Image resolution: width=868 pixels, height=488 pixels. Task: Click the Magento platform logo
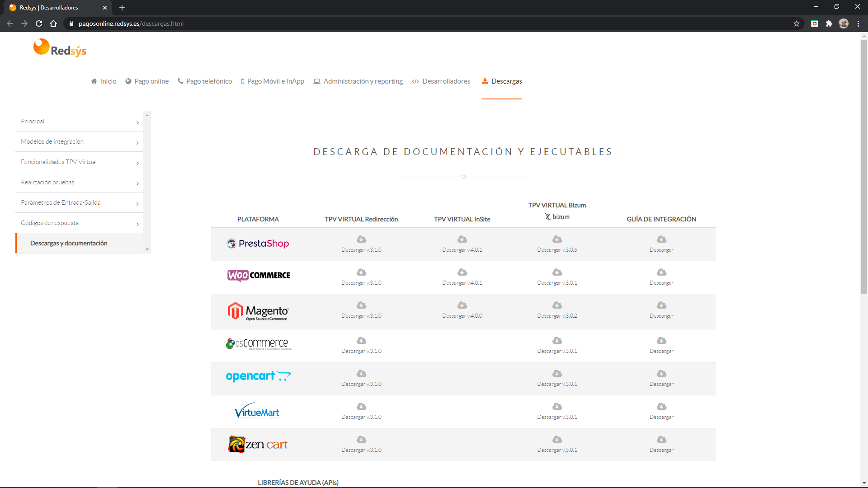coord(258,311)
